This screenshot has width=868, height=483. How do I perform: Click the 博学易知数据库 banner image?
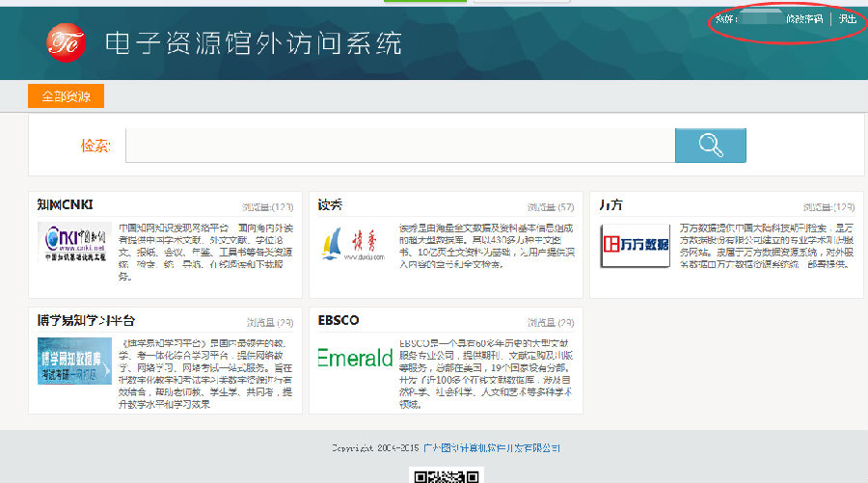point(74,361)
